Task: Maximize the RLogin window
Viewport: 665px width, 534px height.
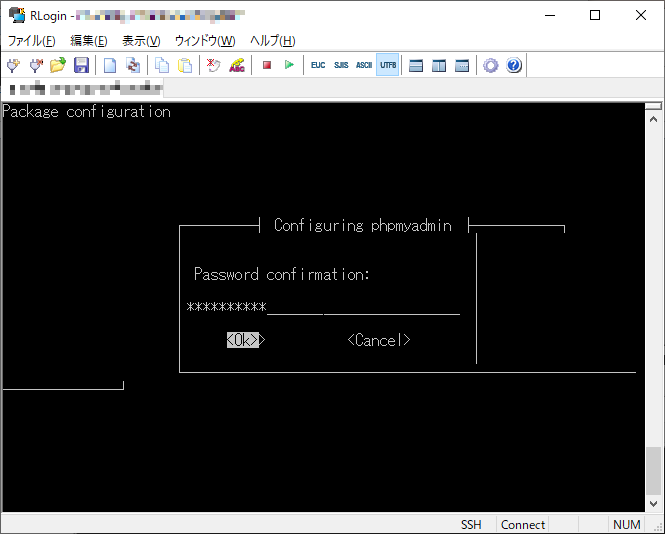Action: (595, 15)
